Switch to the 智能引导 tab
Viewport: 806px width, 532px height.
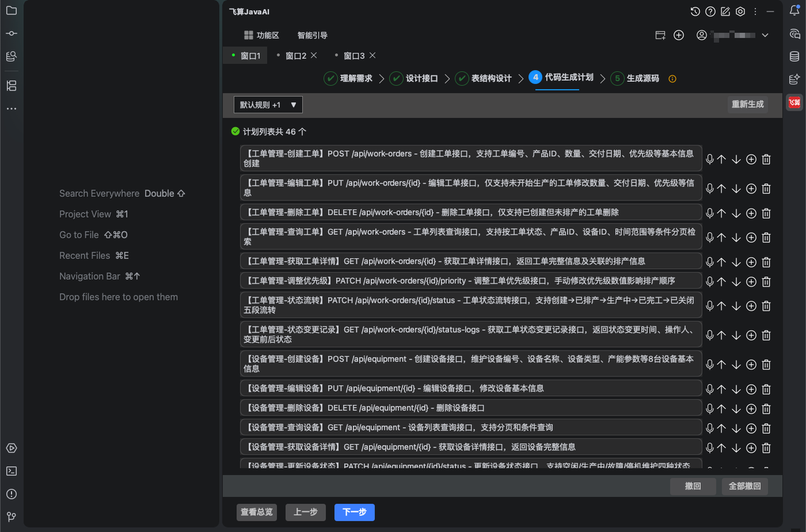click(312, 35)
